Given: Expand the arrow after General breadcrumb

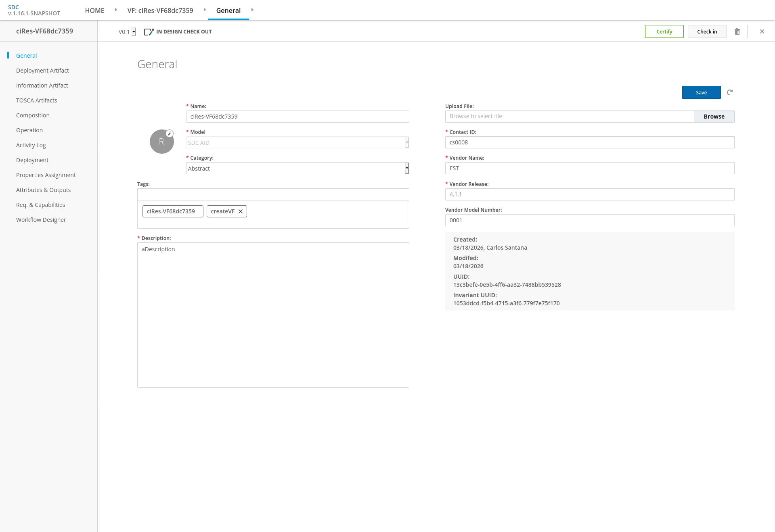Looking at the screenshot, I should click(x=252, y=10).
